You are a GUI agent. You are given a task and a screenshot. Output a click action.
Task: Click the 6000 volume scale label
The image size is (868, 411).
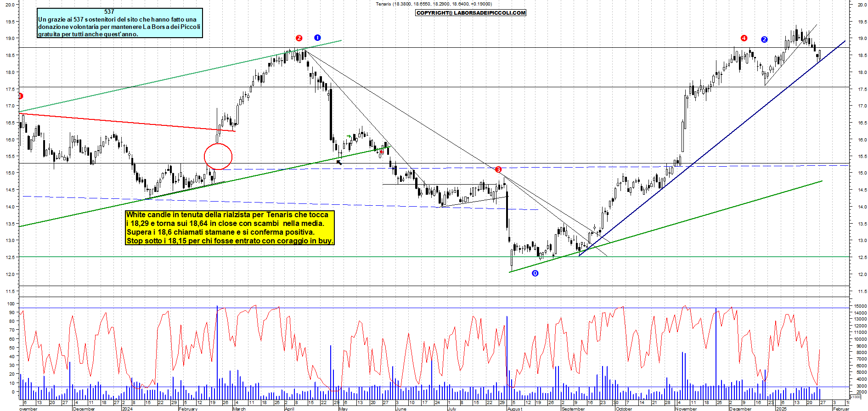click(861, 366)
